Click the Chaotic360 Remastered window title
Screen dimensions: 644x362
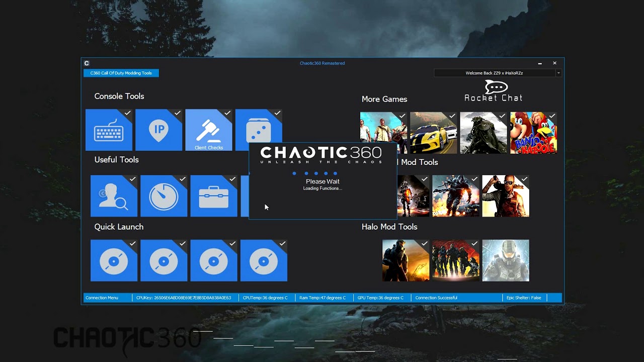323,63
